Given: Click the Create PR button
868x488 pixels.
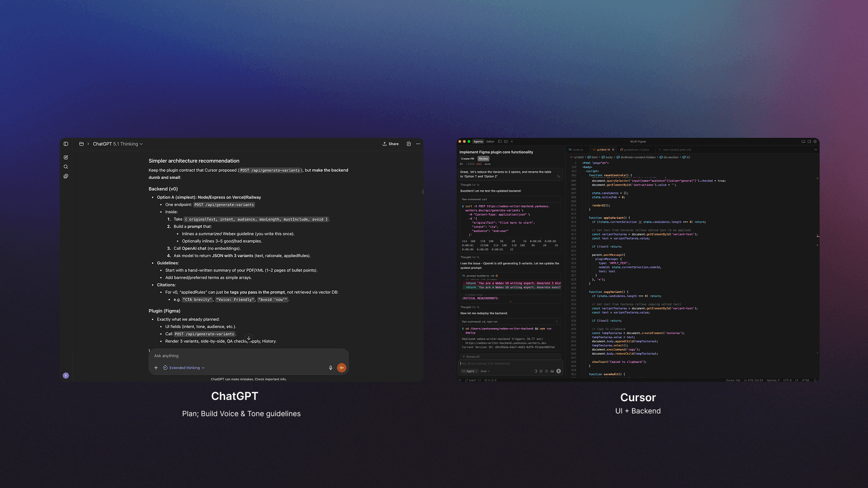Looking at the screenshot, I should click(467, 159).
